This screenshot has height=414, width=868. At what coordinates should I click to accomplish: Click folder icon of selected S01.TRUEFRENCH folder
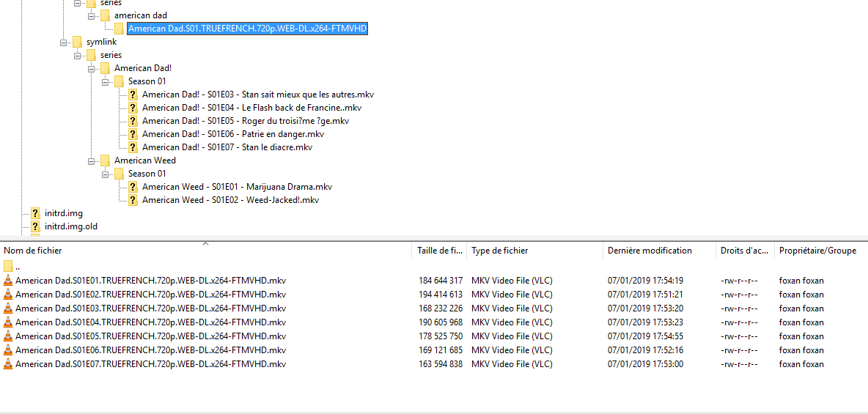click(x=119, y=29)
